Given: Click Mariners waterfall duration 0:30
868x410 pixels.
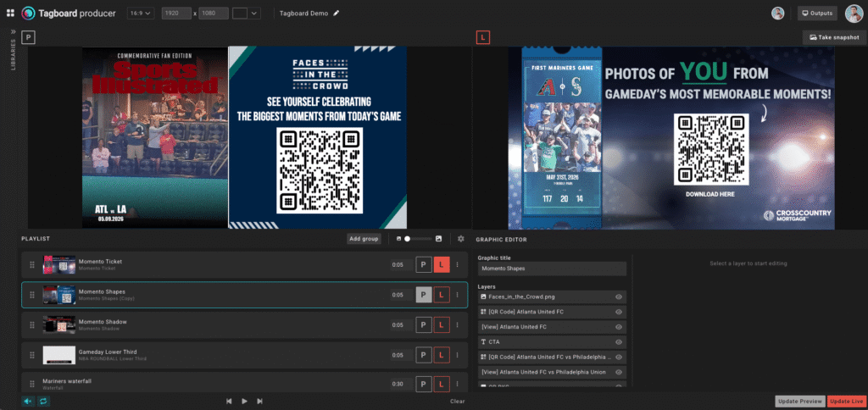Looking at the screenshot, I should (400, 384).
